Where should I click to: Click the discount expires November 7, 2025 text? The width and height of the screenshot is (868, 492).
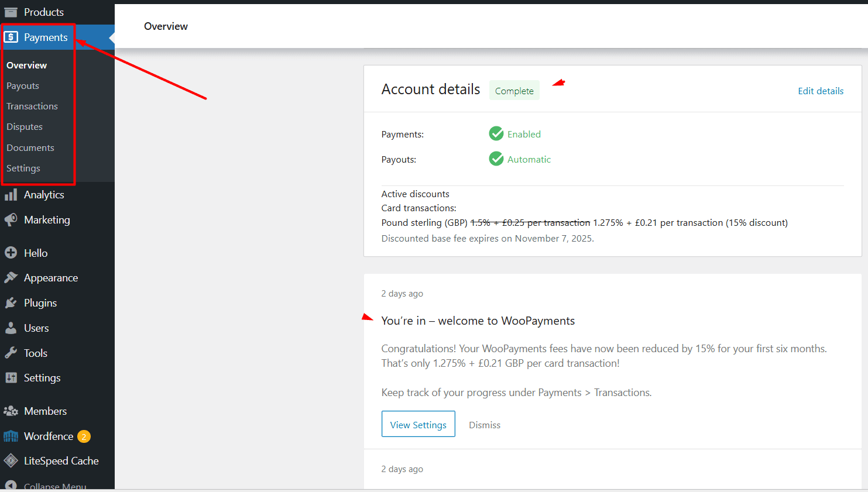click(488, 239)
